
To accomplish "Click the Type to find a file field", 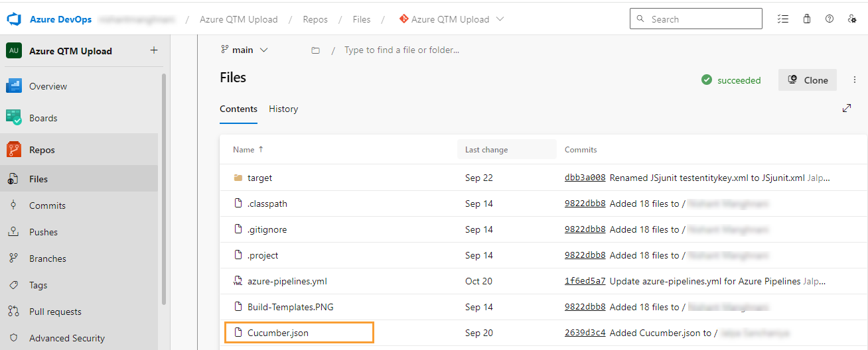I will [401, 50].
